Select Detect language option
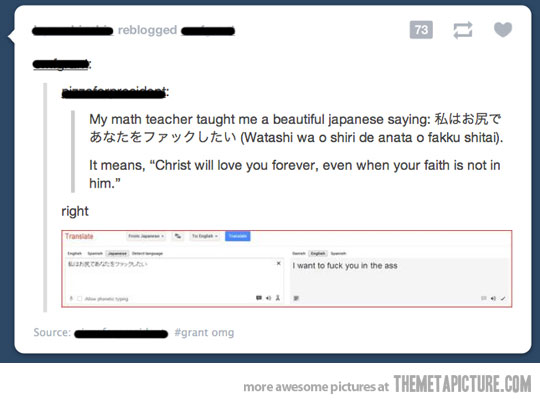The image size is (540, 403). point(147,254)
